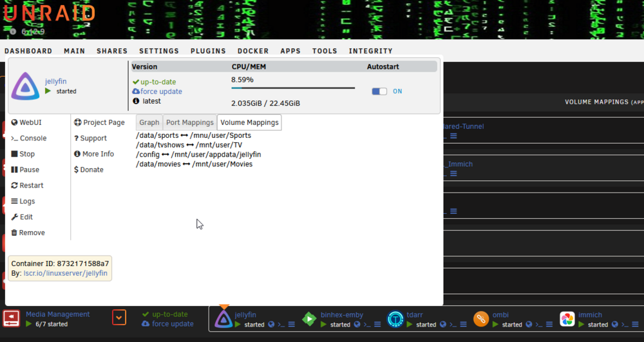
Task: Open tdarr WebUI globe icon
Action: coord(443,325)
